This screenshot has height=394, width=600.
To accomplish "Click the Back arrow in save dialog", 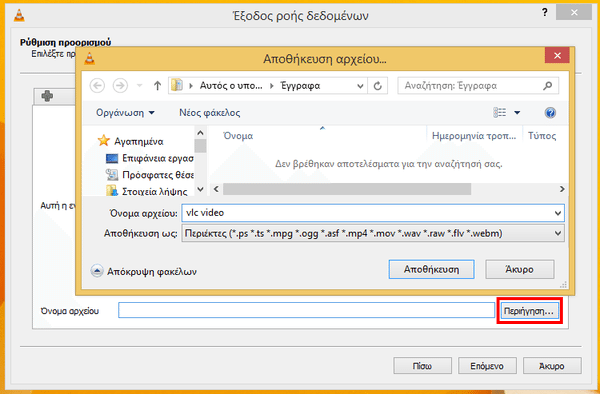I will (97, 86).
